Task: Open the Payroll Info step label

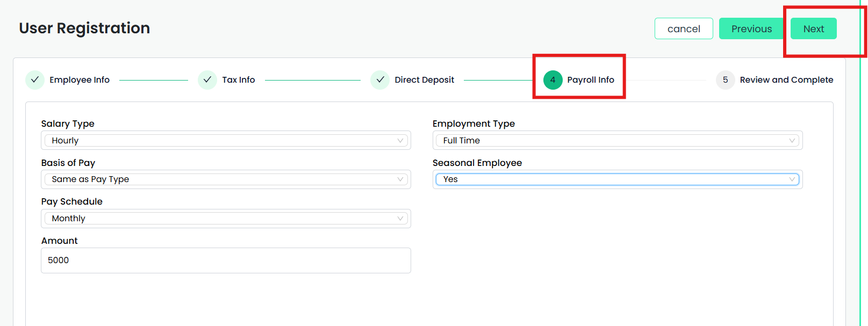Action: 591,79
